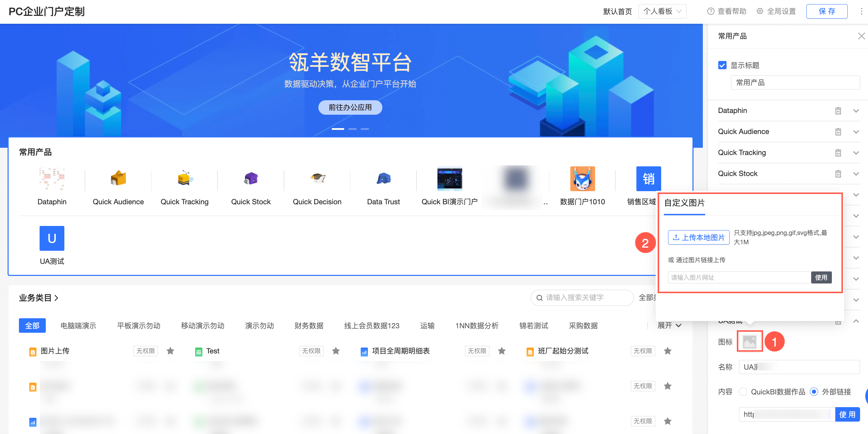The width and height of the screenshot is (868, 434).
Task: Click the Quick Tracking bee icon
Action: 185,178
